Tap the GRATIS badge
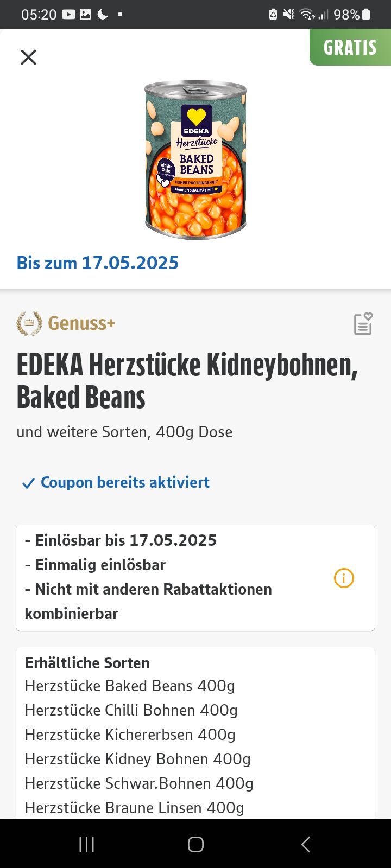391x868 pixels. [x=350, y=47]
